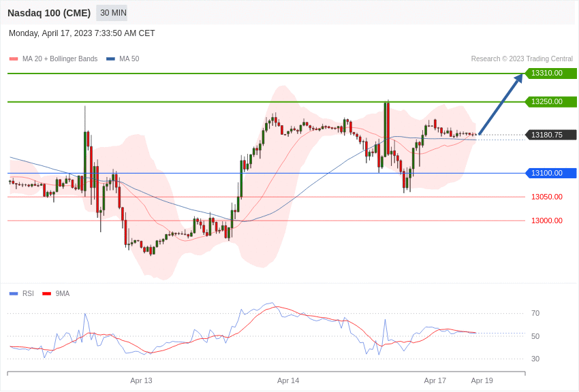
Task: Click the MA 20 + Bollinger Bands color swatch
Action: (x=14, y=59)
